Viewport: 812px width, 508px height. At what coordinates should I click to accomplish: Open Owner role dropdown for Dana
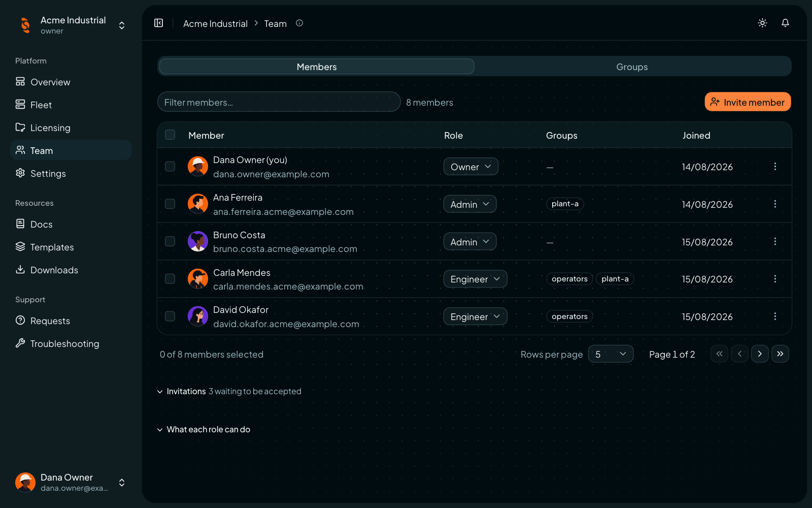(x=471, y=167)
